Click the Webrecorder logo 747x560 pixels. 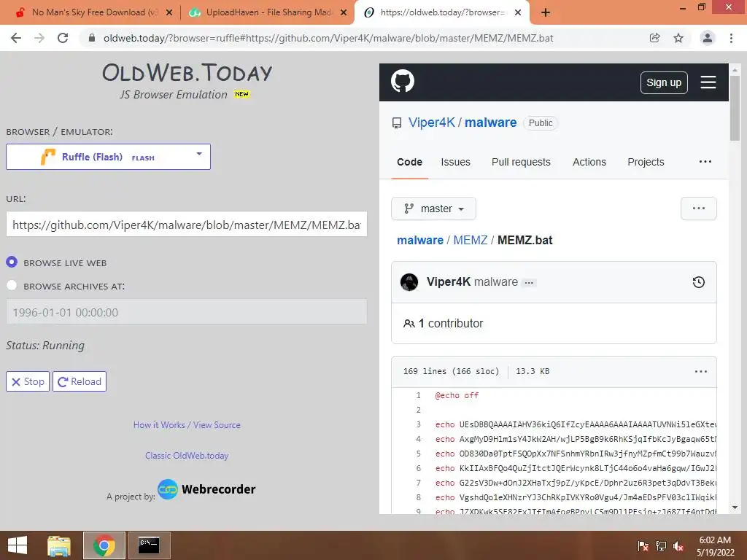(206, 489)
